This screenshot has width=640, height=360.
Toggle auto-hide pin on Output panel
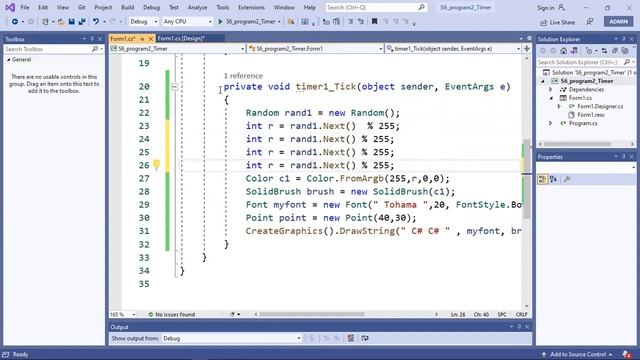point(519,327)
